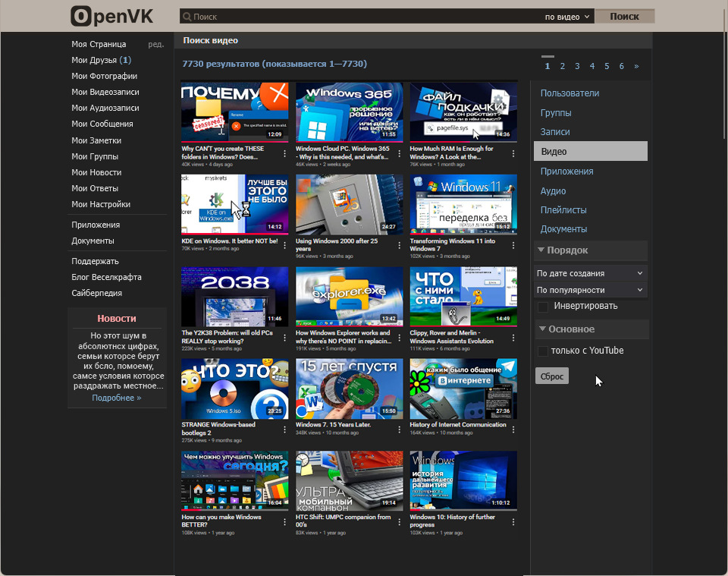This screenshot has height=576, width=728.
Task: Open three-dot menu for Y2K38 Problem video
Action: [284, 337]
